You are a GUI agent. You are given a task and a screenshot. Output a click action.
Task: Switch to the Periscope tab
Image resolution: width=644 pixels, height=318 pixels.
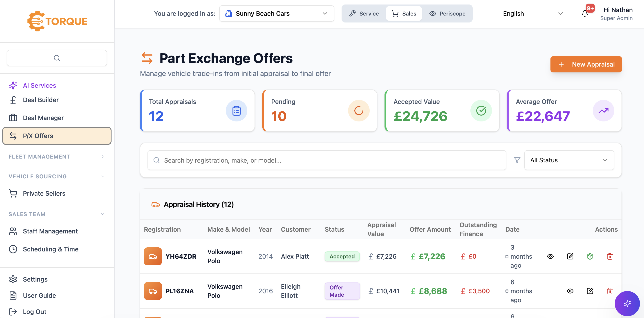click(447, 13)
